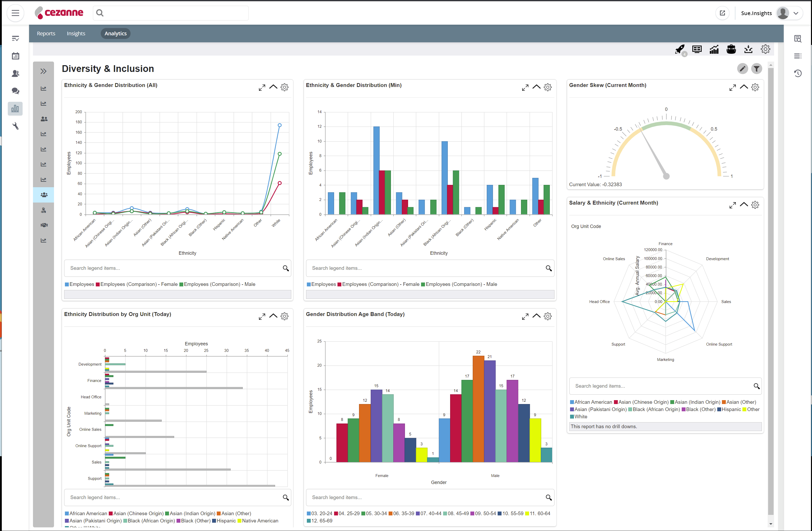Image resolution: width=812 pixels, height=531 pixels.
Task: Toggle the 06. 35-39 age band legend
Action: click(403, 513)
